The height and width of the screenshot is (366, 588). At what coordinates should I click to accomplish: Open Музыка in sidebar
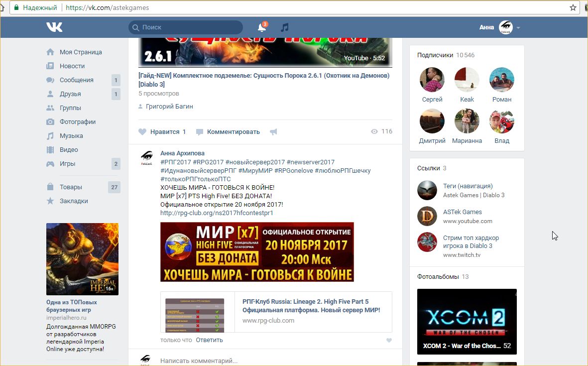coord(71,136)
